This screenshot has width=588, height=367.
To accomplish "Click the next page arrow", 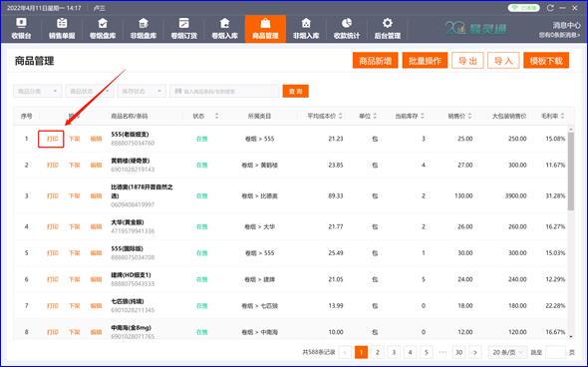I will (x=475, y=352).
